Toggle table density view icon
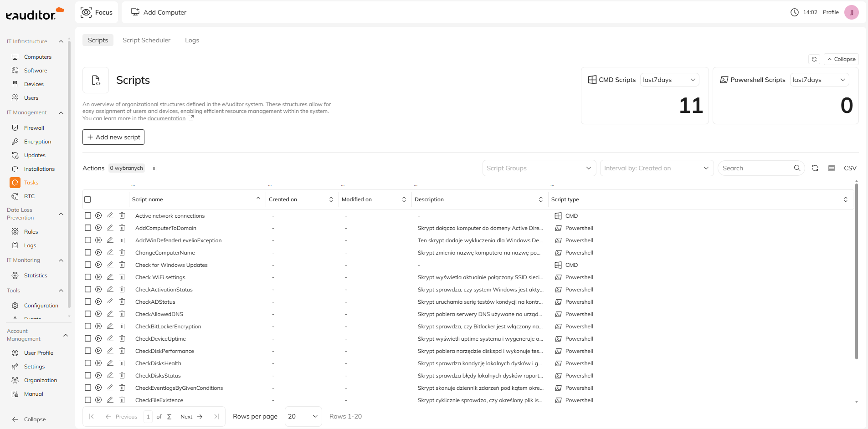The image size is (868, 429). tap(832, 168)
